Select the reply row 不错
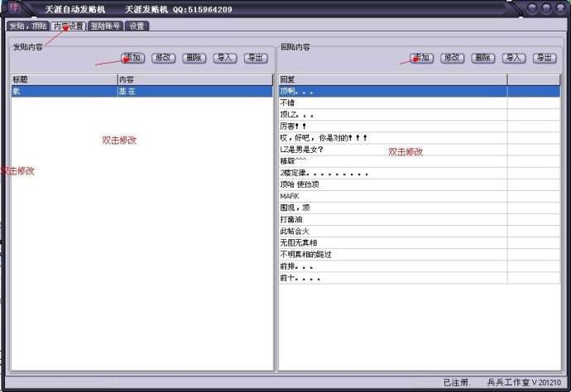571x392 pixels. click(x=420, y=103)
